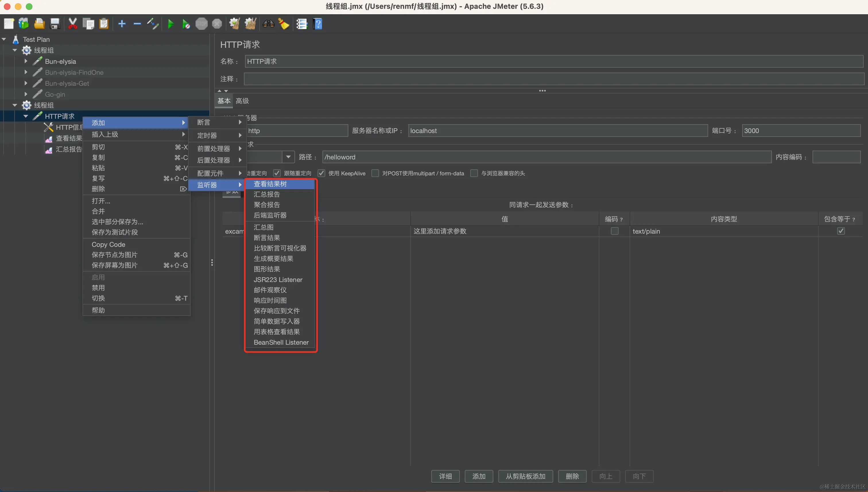This screenshot has width=868, height=492.
Task: Click the 从剪贴板添加 button
Action: (525, 476)
